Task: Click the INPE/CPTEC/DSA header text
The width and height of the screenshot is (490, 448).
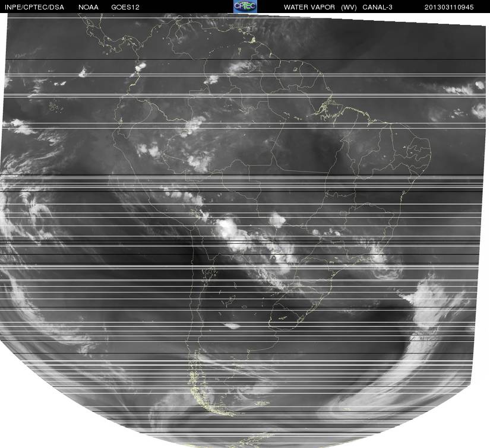Action: coord(34,7)
